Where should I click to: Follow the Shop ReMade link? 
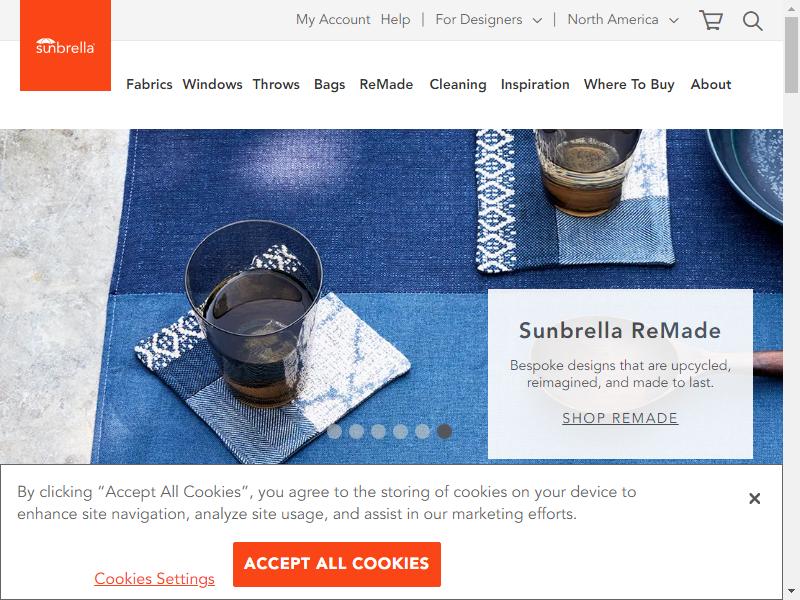click(620, 418)
